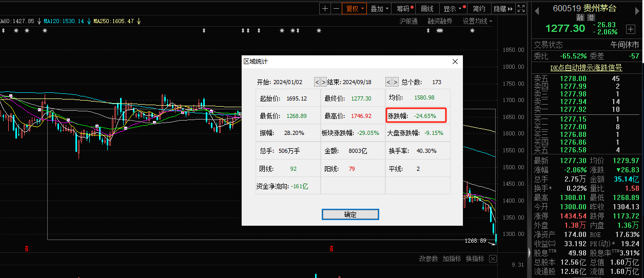Select the 画线 drawing tools item

click(x=427, y=9)
